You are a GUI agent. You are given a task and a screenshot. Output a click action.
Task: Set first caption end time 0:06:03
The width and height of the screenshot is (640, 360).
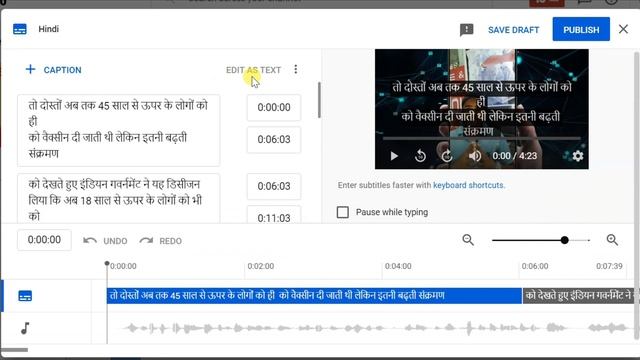[x=274, y=140]
